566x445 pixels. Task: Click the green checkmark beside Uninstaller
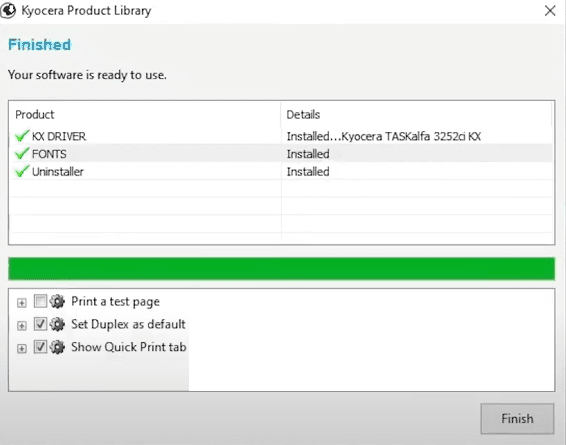(22, 171)
